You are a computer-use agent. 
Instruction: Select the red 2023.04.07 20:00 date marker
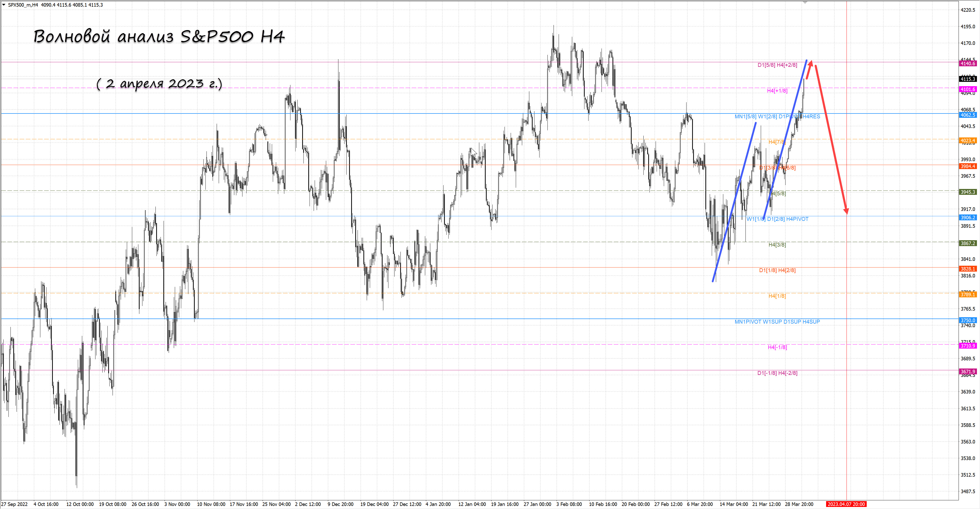click(x=846, y=504)
